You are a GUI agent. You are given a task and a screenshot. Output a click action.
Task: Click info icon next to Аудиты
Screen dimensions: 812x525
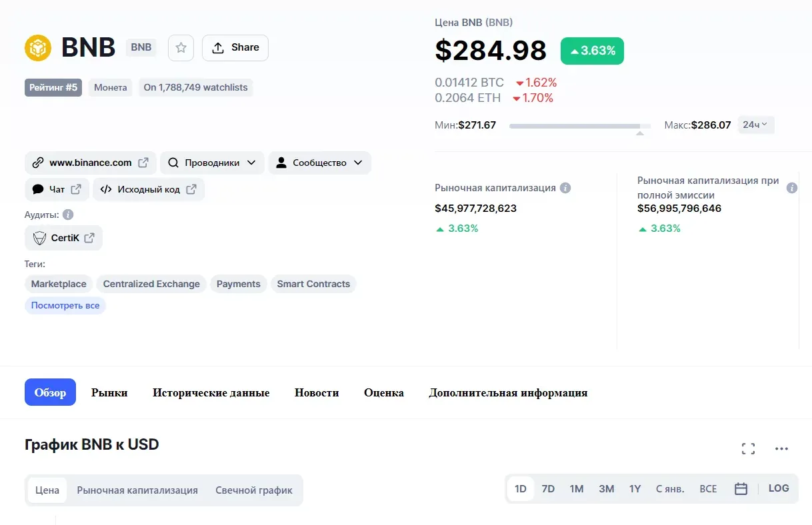(68, 215)
